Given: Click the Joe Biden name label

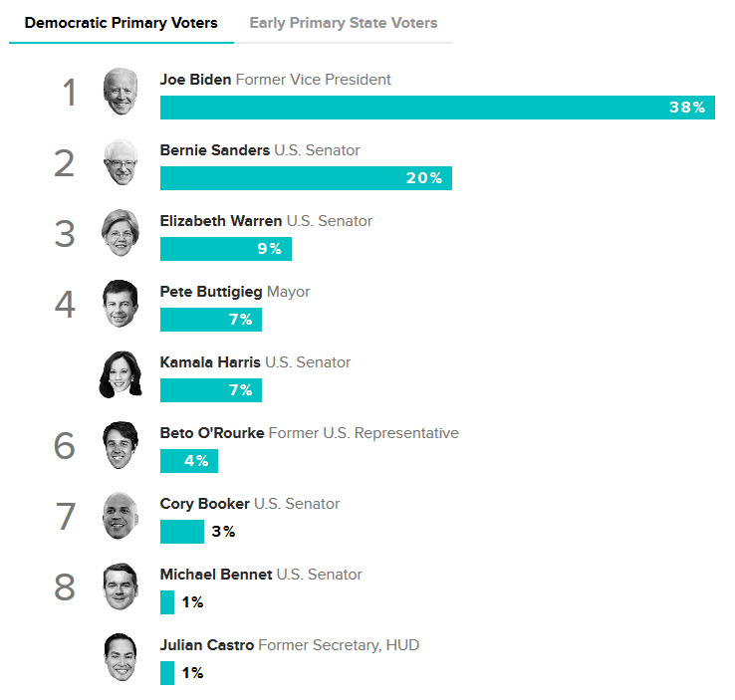Looking at the screenshot, I should (195, 80).
